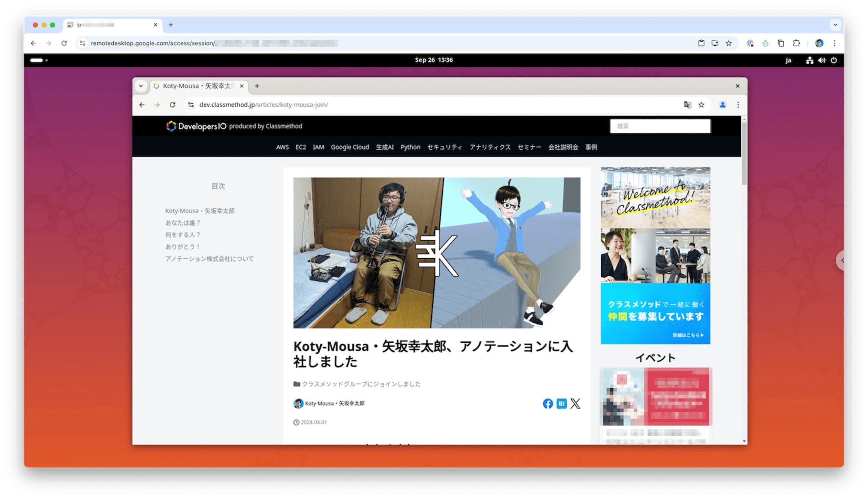Open the セキュリティ nav item
This screenshot has height=499, width=868.
point(444,147)
